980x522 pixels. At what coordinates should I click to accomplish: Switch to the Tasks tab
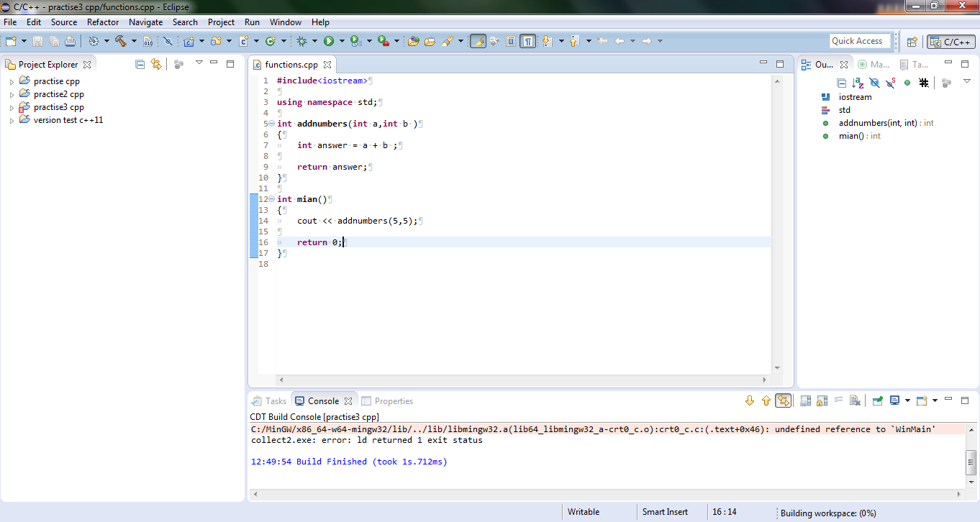pyautogui.click(x=268, y=401)
